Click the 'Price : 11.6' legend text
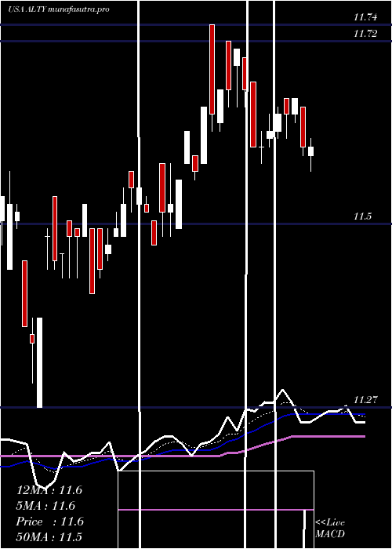The width and height of the screenshot is (392, 549). pos(49,522)
